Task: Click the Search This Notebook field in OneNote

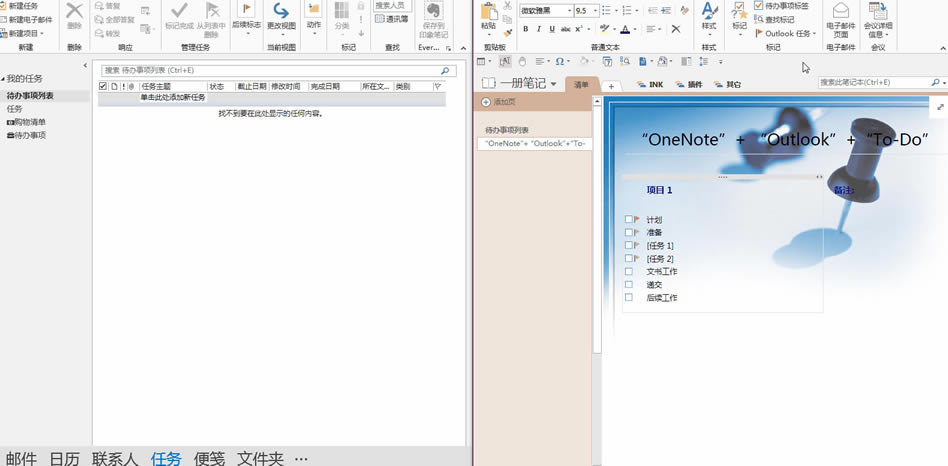Action: (874, 82)
